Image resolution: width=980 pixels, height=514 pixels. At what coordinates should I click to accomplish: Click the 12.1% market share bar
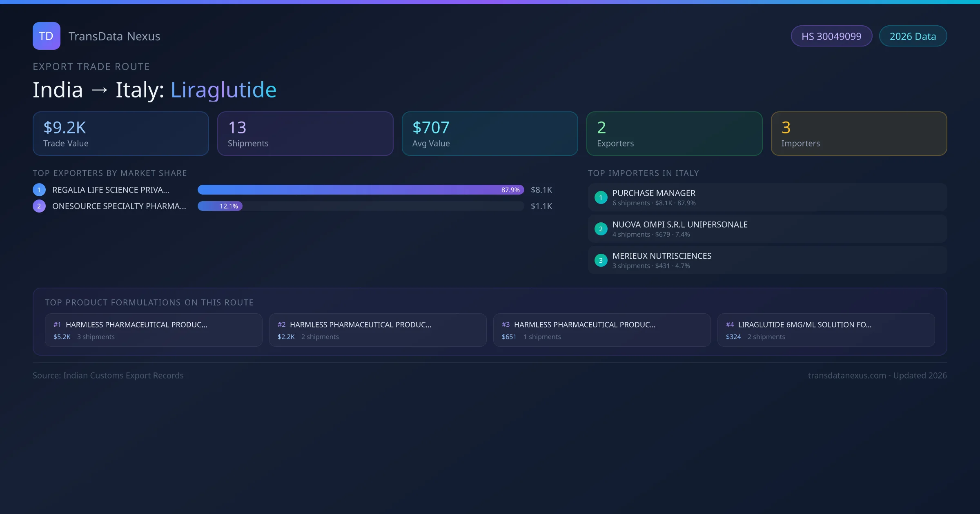pos(220,206)
